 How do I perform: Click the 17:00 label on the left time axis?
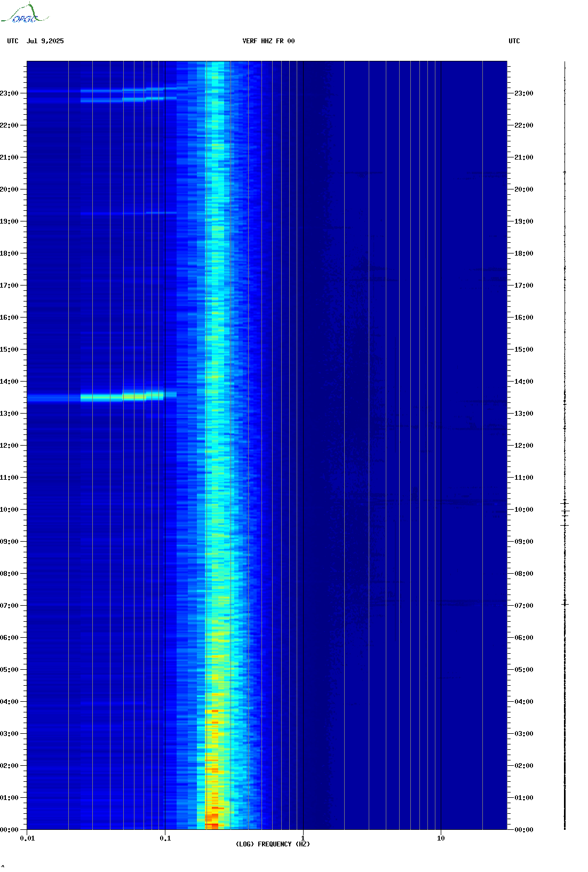tap(9, 286)
